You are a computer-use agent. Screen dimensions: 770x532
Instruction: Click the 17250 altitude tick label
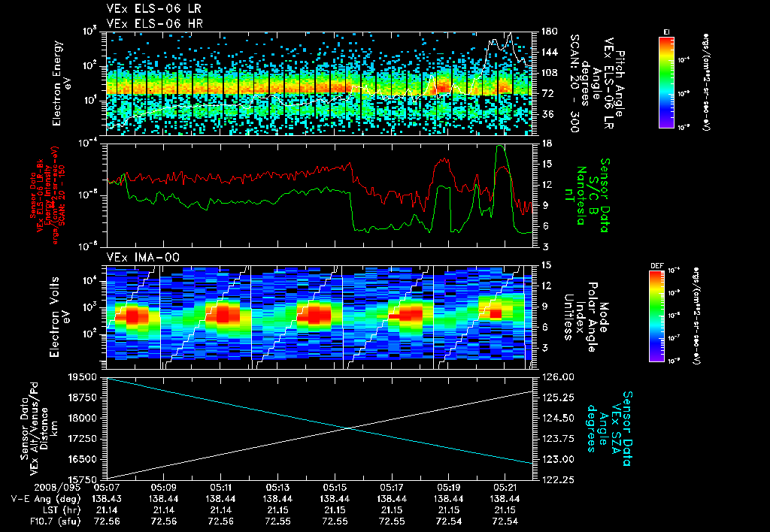pos(83,438)
